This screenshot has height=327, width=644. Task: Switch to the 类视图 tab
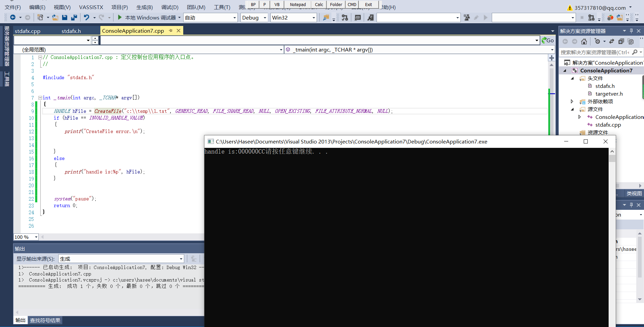[x=634, y=194]
